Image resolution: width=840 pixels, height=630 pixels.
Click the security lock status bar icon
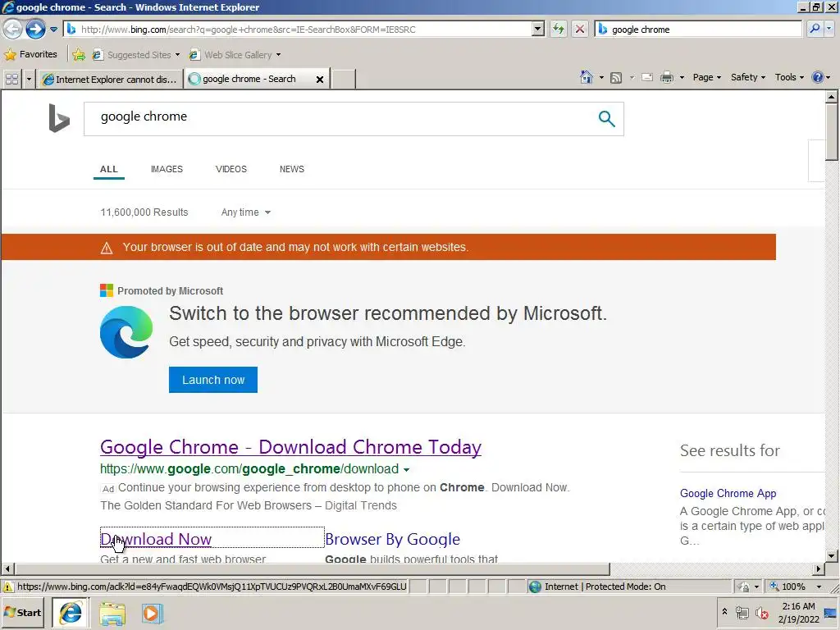pyautogui.click(x=744, y=587)
